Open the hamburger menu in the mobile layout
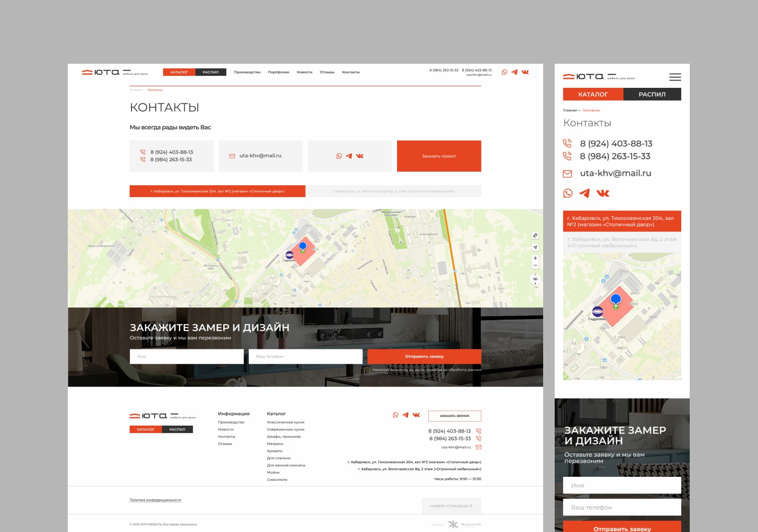This screenshot has height=532, width=758. pyautogui.click(x=675, y=77)
